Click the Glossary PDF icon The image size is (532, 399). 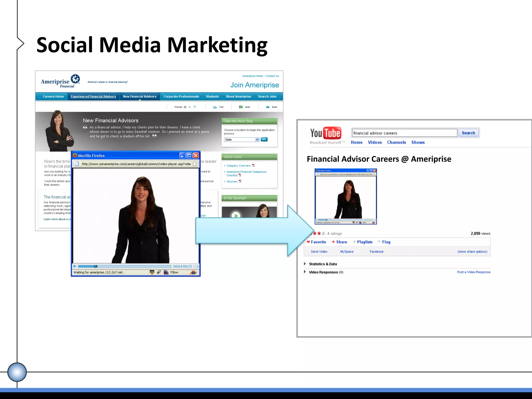(x=240, y=181)
